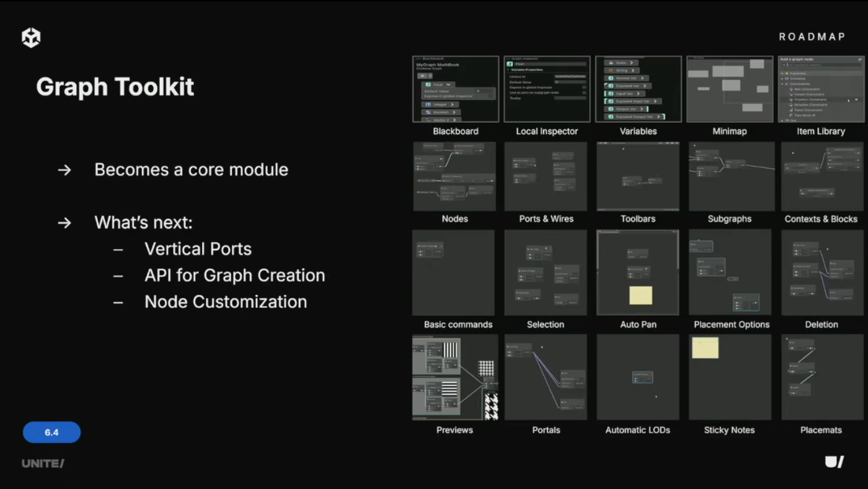Click the ROADMAP header text

pos(812,37)
